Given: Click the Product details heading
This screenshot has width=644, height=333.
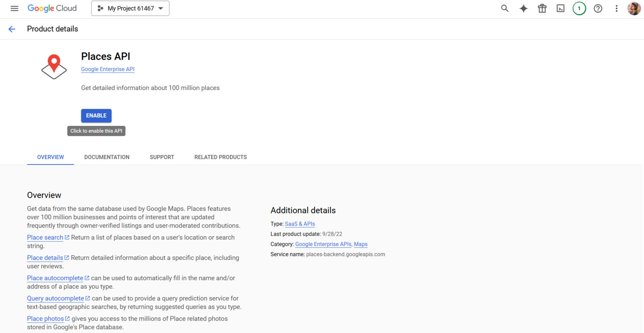Looking at the screenshot, I should tap(52, 29).
